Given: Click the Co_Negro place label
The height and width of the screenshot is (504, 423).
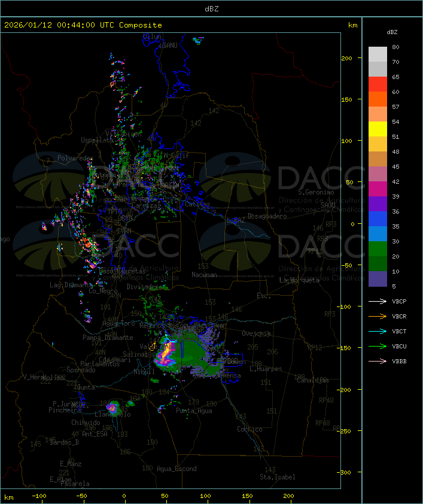Looking at the screenshot, I should point(103,292).
